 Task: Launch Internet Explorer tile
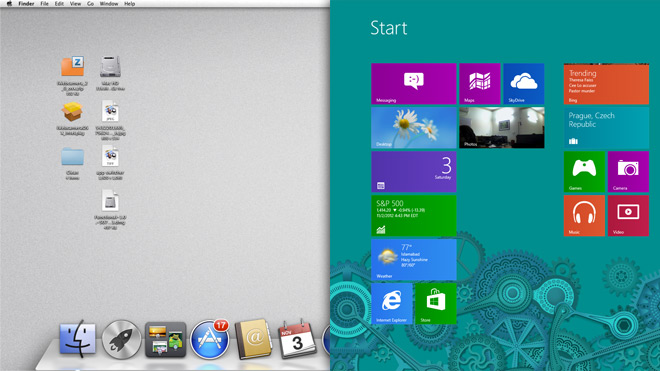click(x=391, y=303)
